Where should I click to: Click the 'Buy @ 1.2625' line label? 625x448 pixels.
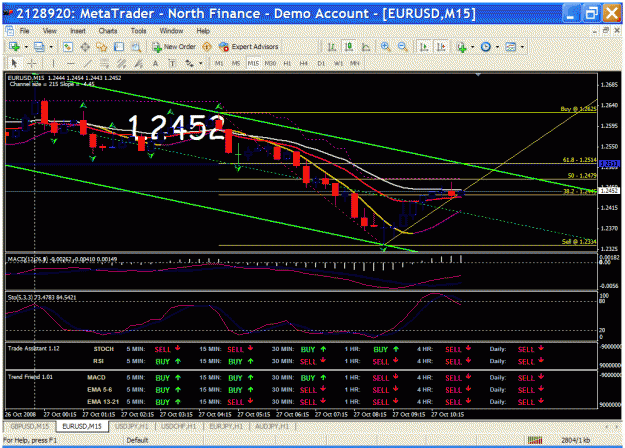coord(578,109)
